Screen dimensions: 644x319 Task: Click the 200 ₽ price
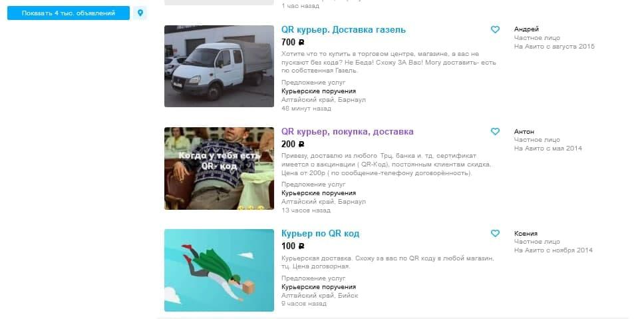(x=293, y=145)
